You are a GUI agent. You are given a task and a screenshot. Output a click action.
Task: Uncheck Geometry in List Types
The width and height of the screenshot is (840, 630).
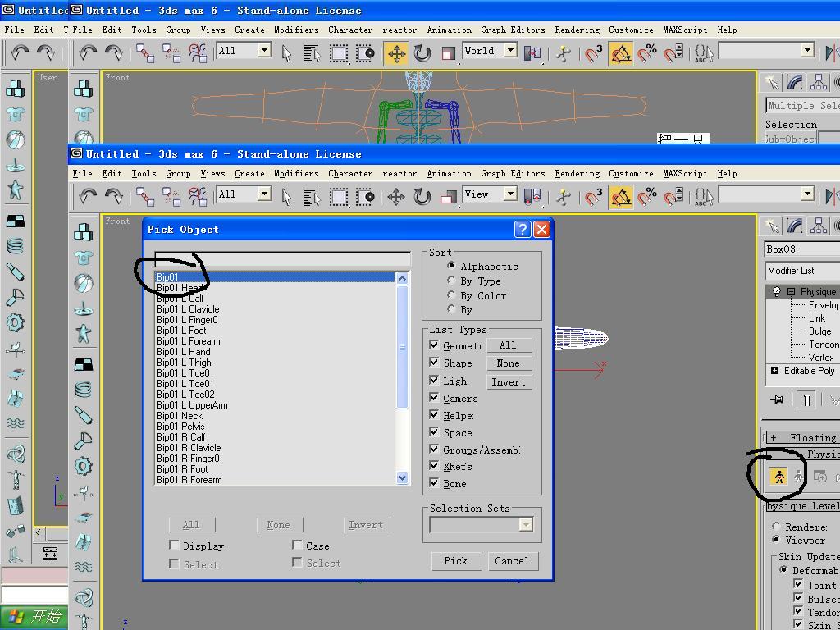coord(435,345)
